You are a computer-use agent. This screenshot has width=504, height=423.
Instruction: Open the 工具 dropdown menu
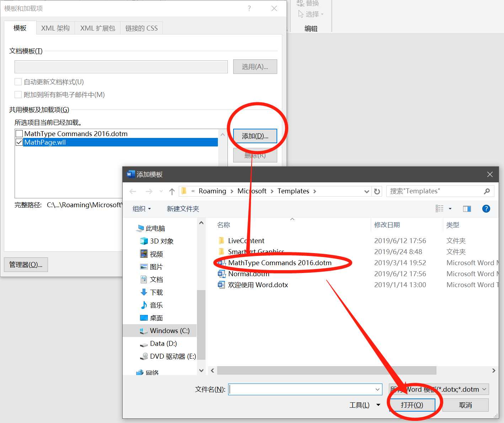365,405
